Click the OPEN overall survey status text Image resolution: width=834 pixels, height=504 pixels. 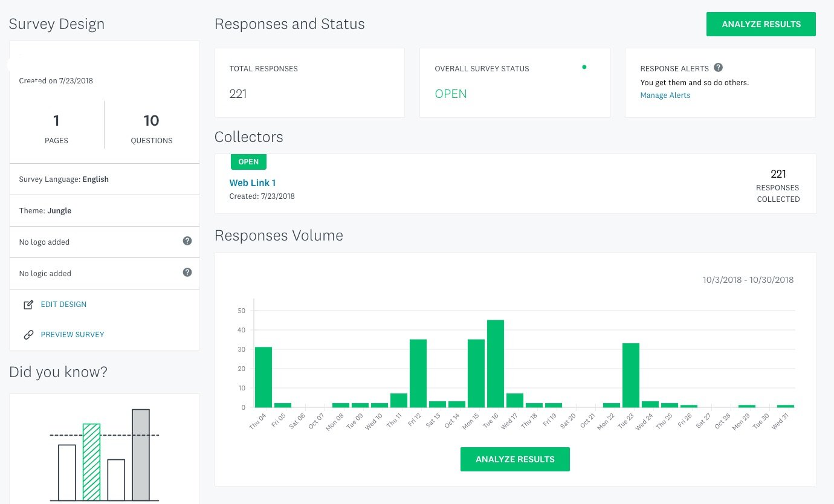click(451, 94)
